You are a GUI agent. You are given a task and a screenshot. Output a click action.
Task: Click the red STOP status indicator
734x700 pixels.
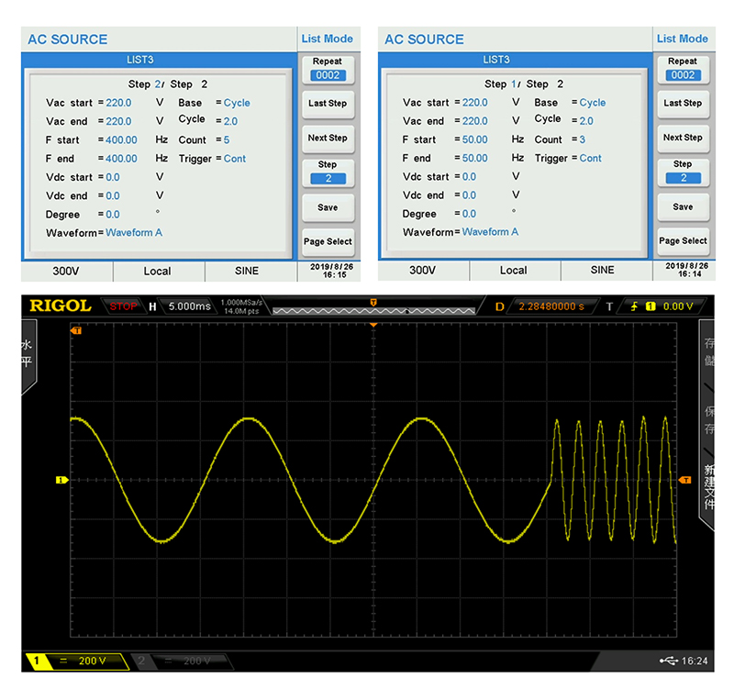tap(123, 306)
